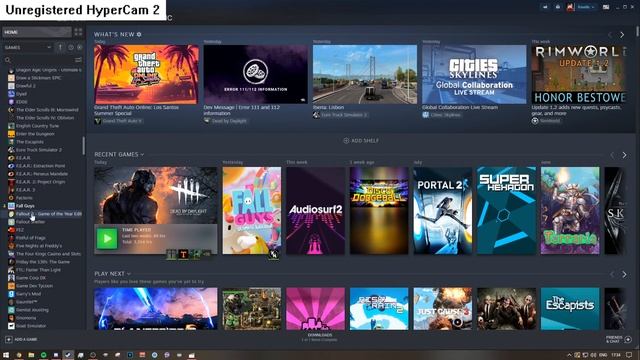Select Fallout Shelter in the game list

pos(31,222)
